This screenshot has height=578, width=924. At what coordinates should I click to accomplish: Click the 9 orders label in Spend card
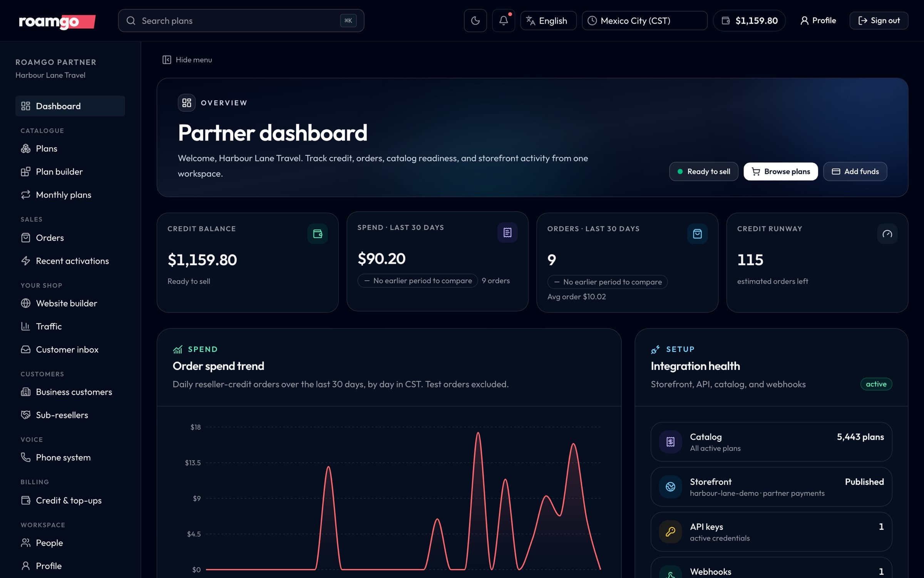pos(495,281)
